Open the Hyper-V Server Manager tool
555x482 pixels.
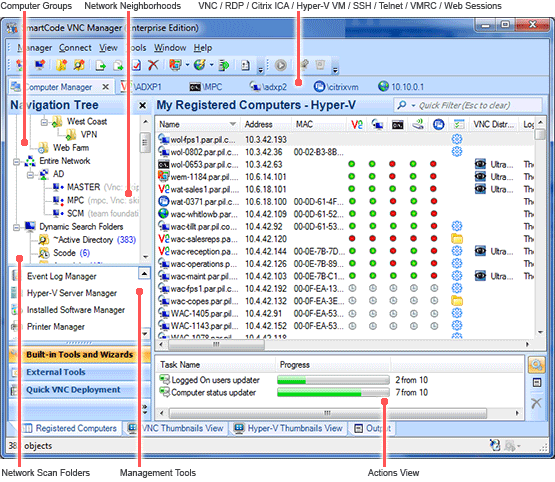pos(71,293)
